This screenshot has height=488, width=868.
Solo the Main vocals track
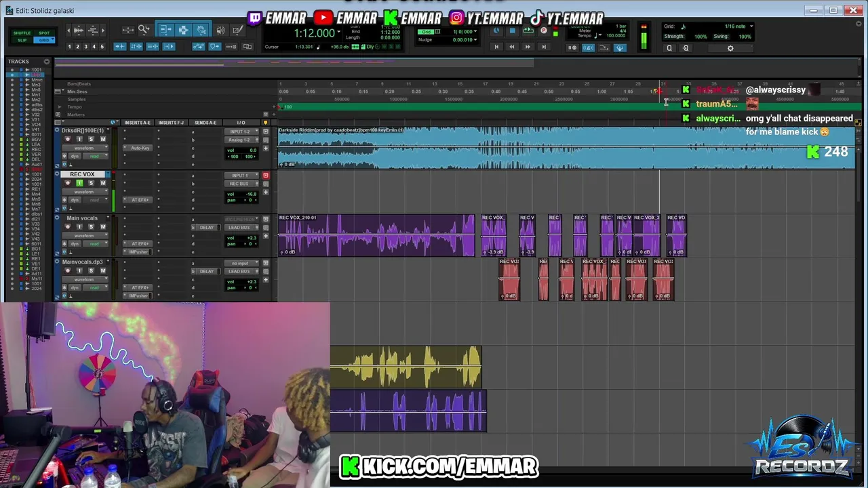coord(91,226)
